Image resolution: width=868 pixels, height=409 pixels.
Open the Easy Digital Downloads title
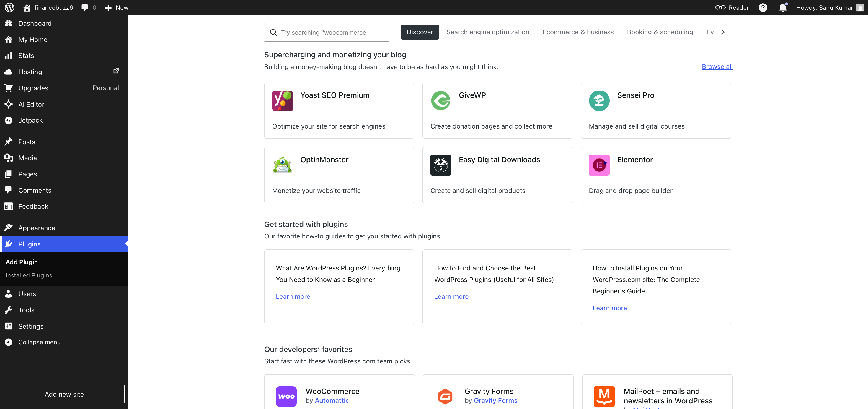click(x=499, y=160)
